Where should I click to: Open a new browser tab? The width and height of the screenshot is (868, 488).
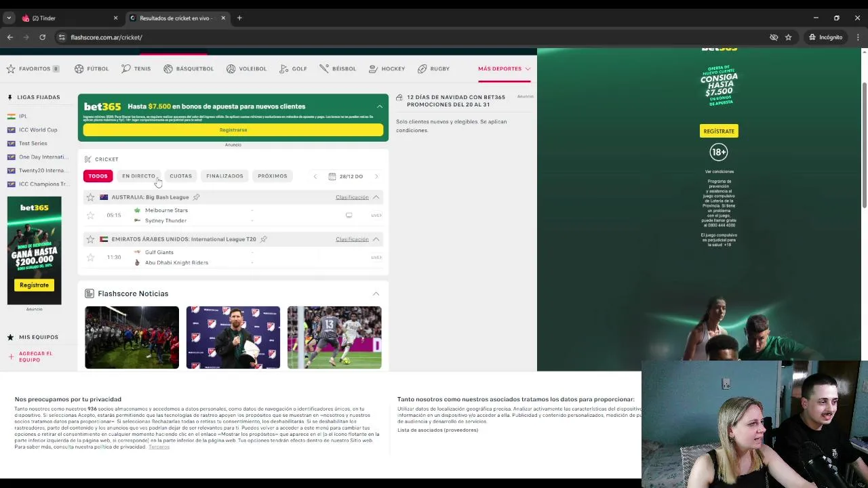[x=239, y=18]
